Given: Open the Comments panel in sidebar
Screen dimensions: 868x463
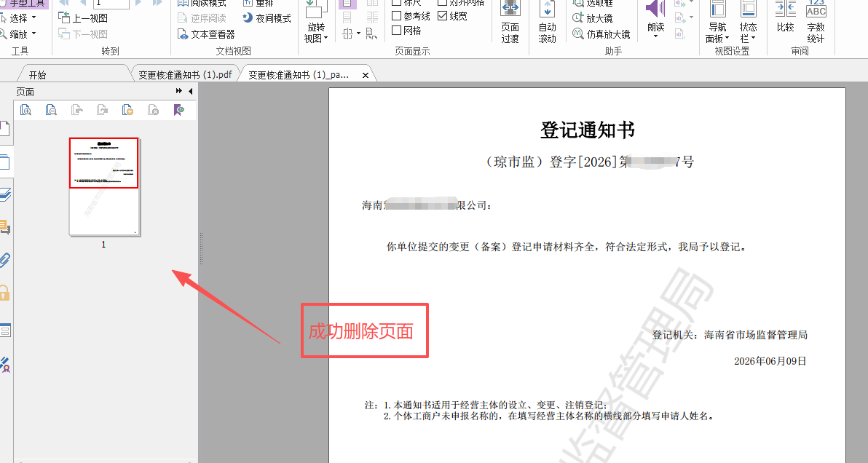Looking at the screenshot, I should click(5, 227).
